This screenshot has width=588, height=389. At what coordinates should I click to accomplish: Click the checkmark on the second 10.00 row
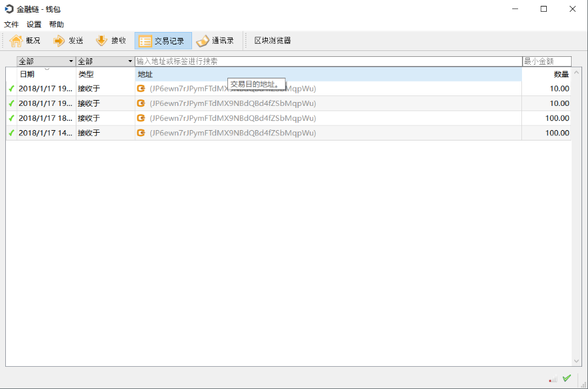(x=11, y=103)
